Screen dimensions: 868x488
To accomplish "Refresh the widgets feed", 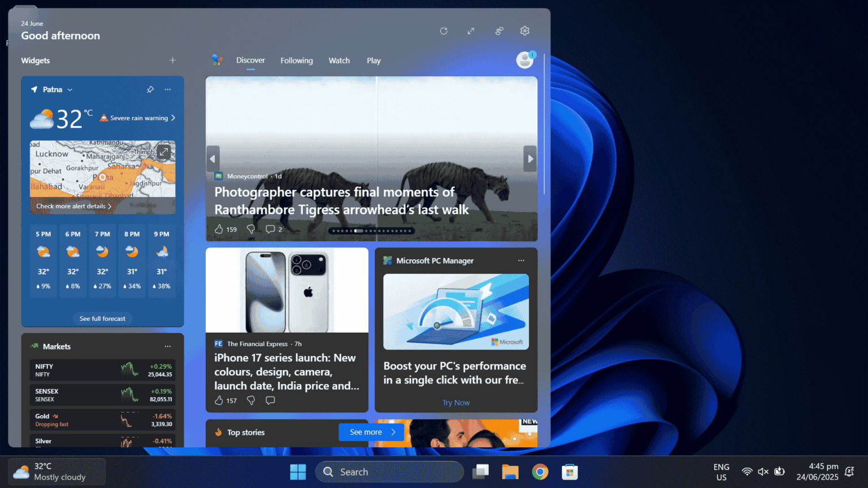I will 444,30.
